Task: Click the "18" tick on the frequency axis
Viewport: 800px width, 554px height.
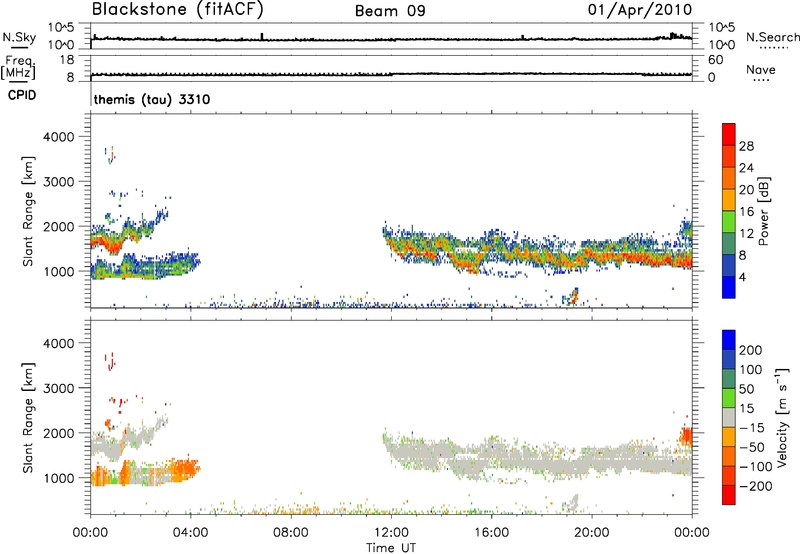Action: pyautogui.click(x=67, y=60)
